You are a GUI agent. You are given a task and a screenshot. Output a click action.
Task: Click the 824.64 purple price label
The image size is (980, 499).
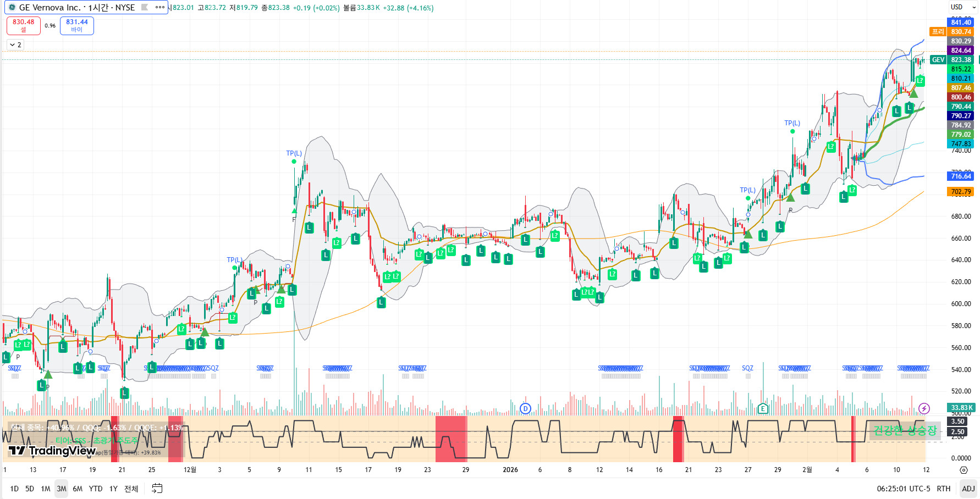click(961, 51)
